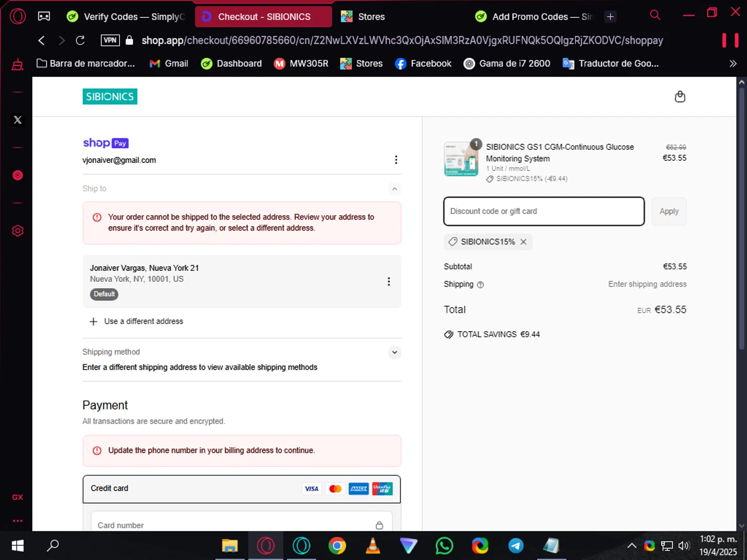Image resolution: width=747 pixels, height=560 pixels.
Task: Open options menu for Jonaiver Vargas address
Action: (389, 282)
